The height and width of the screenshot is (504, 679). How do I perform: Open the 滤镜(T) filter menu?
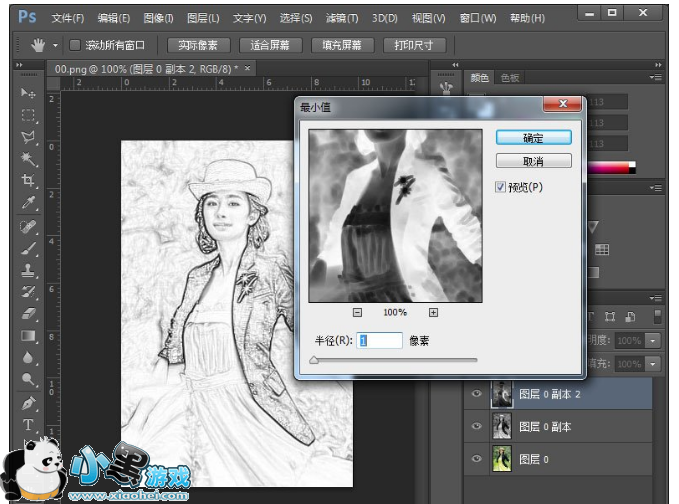pos(343,18)
